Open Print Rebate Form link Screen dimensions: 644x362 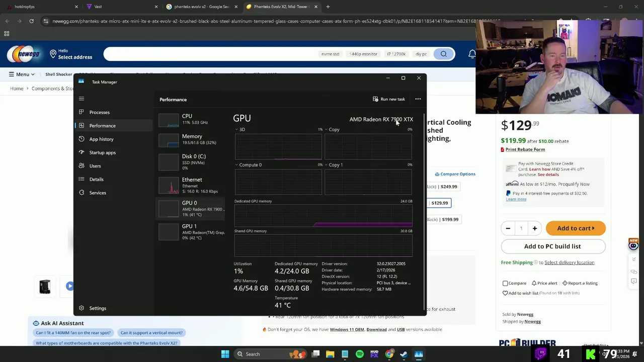[525, 149]
